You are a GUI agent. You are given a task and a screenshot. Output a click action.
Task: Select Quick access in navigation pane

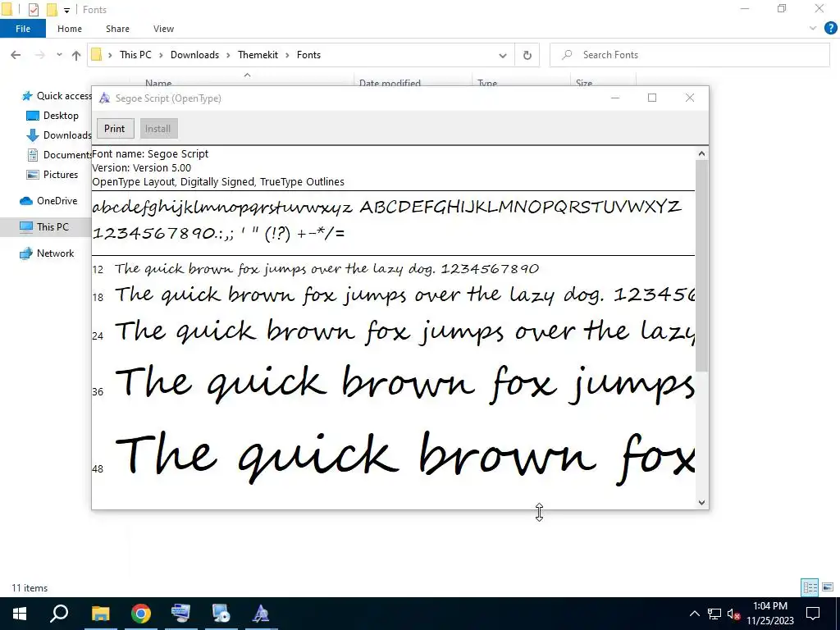[56, 96]
